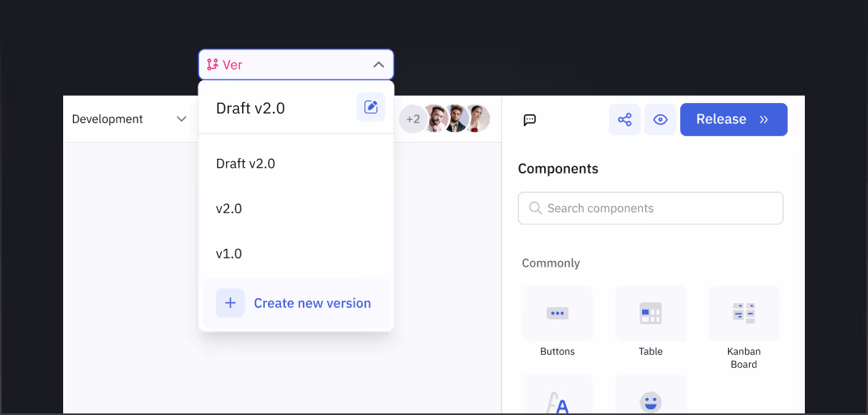Click the text component icon

(x=557, y=400)
